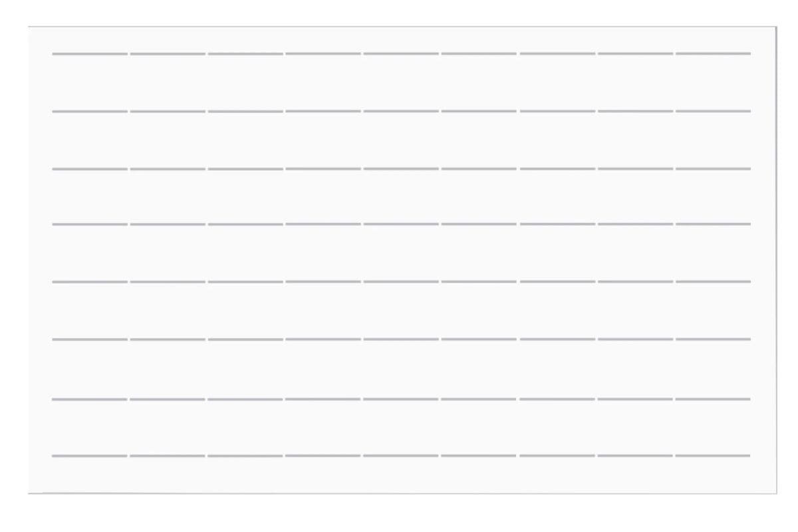Click the seventh segment in the seventh row
The height and width of the screenshot is (532, 798).
tap(557, 399)
